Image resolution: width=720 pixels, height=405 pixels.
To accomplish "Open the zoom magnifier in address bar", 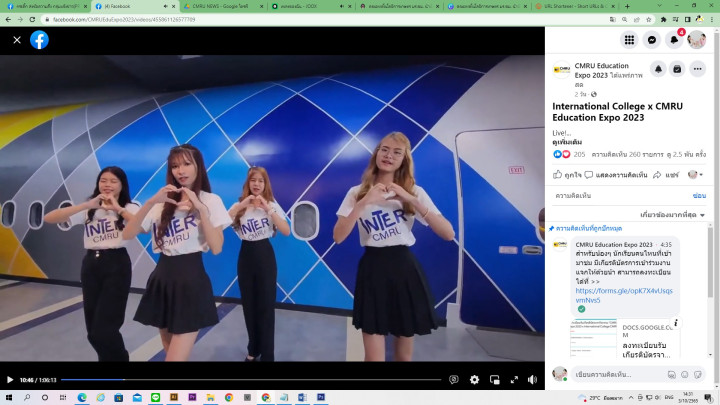I will 624,20.
